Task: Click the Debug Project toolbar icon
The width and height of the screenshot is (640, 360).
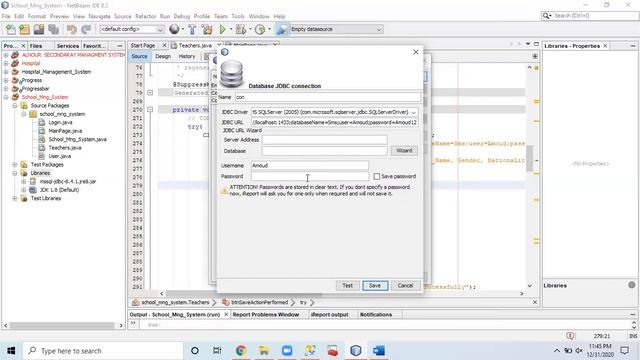Action: coord(241,29)
